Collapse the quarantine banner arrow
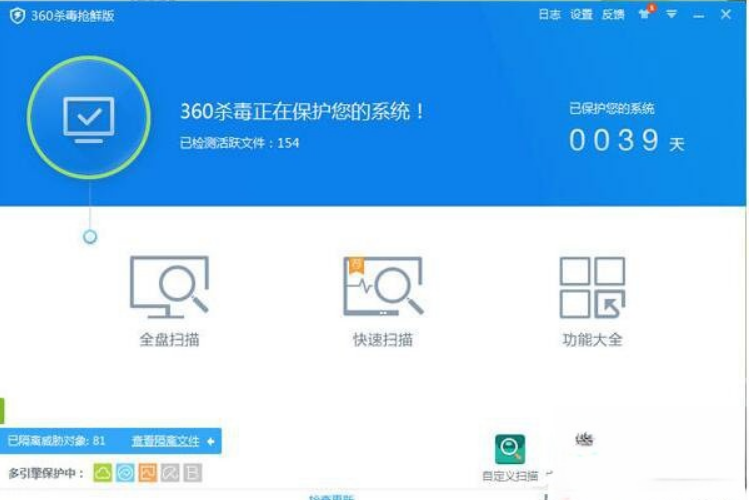Screen dimensions: 750x500 coord(211,441)
